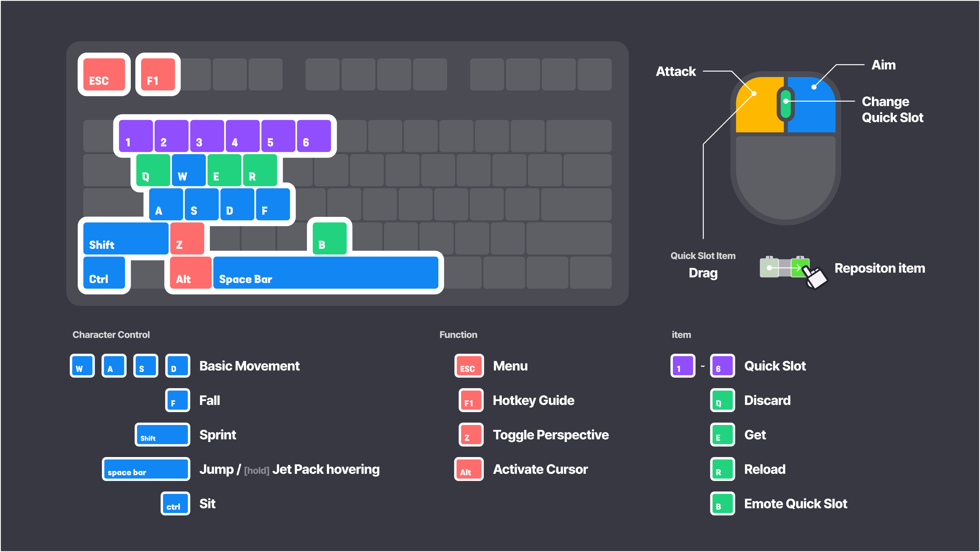The width and height of the screenshot is (980, 552).
Task: Click the red Alt key beside Space Bar
Action: coord(191,273)
